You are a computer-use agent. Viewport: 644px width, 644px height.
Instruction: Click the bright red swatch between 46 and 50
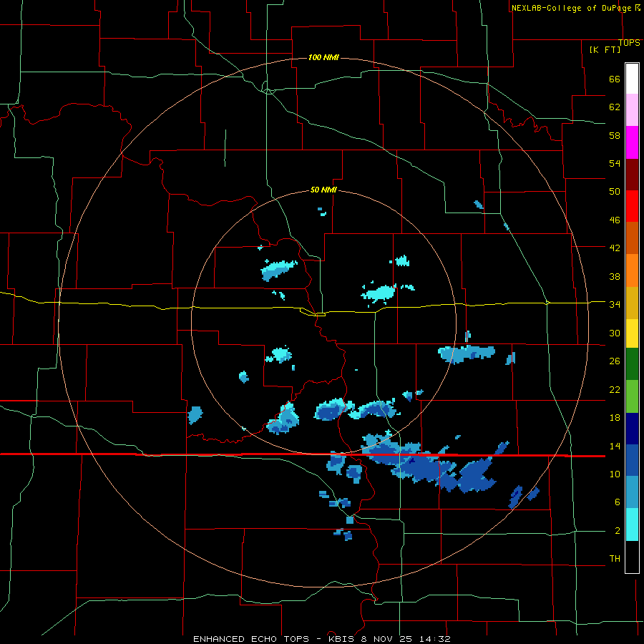click(x=632, y=206)
